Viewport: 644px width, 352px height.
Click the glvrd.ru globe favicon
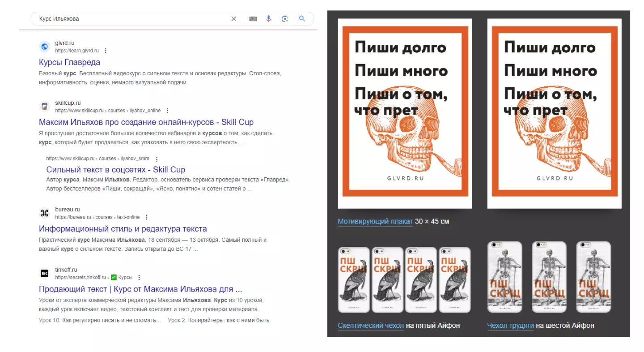point(44,46)
